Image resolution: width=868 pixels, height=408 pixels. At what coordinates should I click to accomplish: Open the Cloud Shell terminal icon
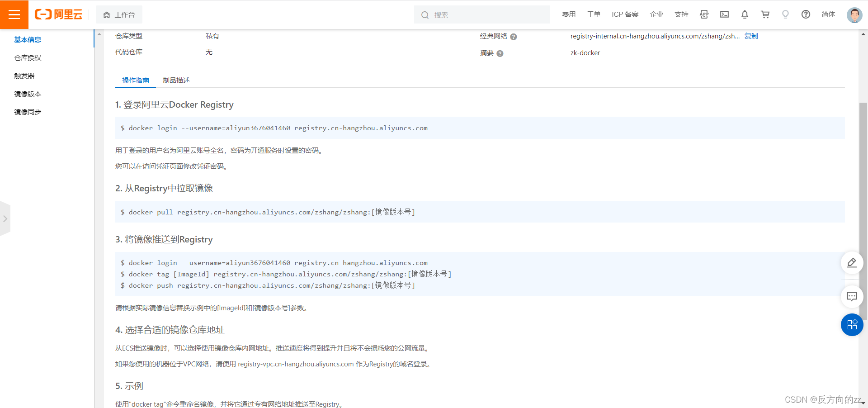tap(724, 14)
